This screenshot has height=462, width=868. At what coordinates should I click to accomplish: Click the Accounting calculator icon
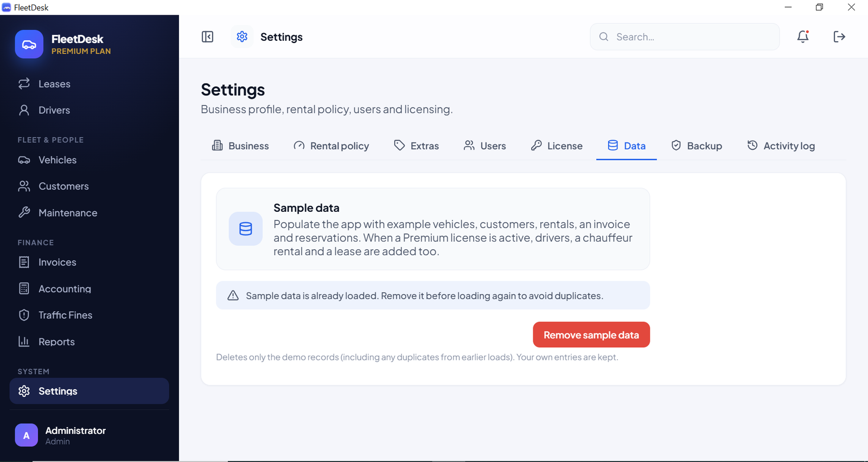24,288
